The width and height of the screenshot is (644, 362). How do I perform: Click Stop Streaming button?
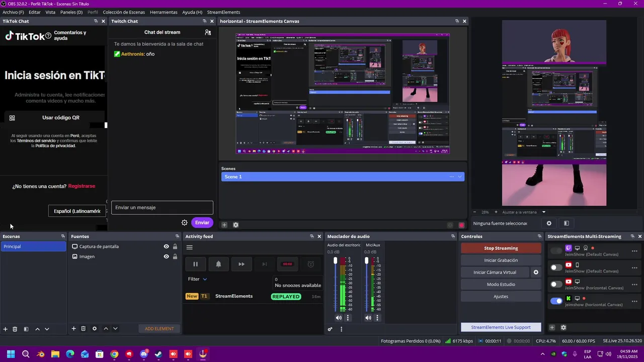(x=501, y=248)
